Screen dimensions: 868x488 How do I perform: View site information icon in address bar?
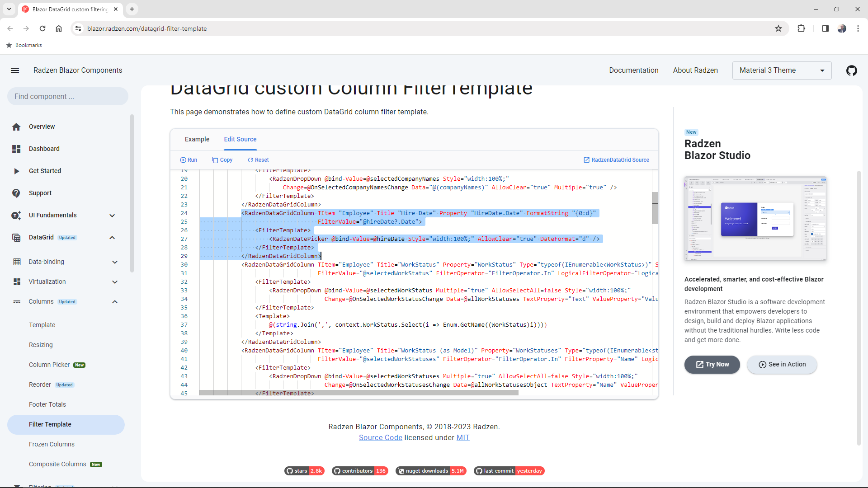78,28
